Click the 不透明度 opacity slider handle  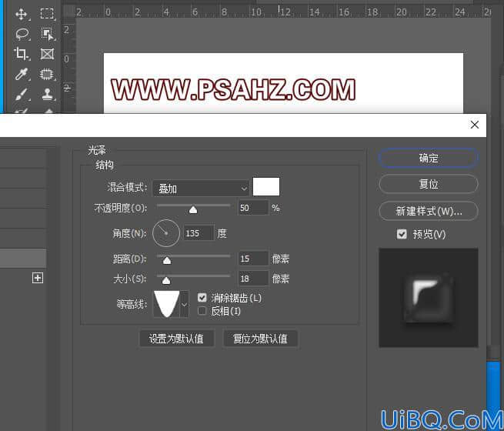193,210
